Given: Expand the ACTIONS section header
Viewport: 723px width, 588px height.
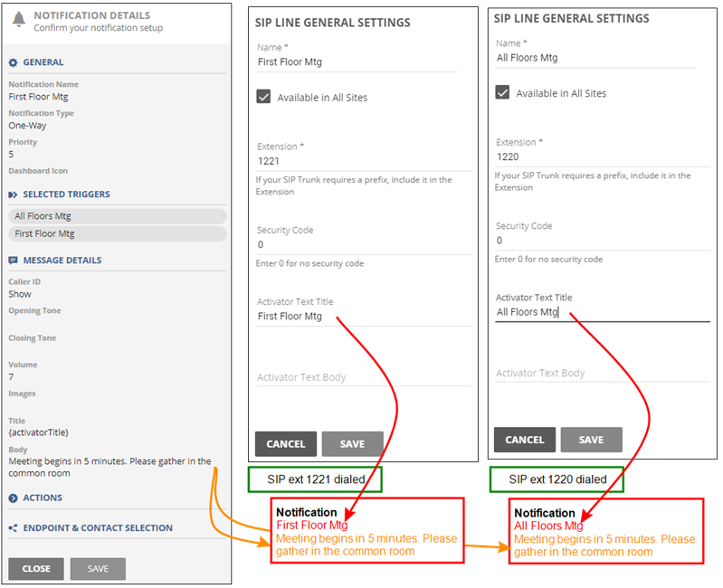Looking at the screenshot, I should [43, 498].
